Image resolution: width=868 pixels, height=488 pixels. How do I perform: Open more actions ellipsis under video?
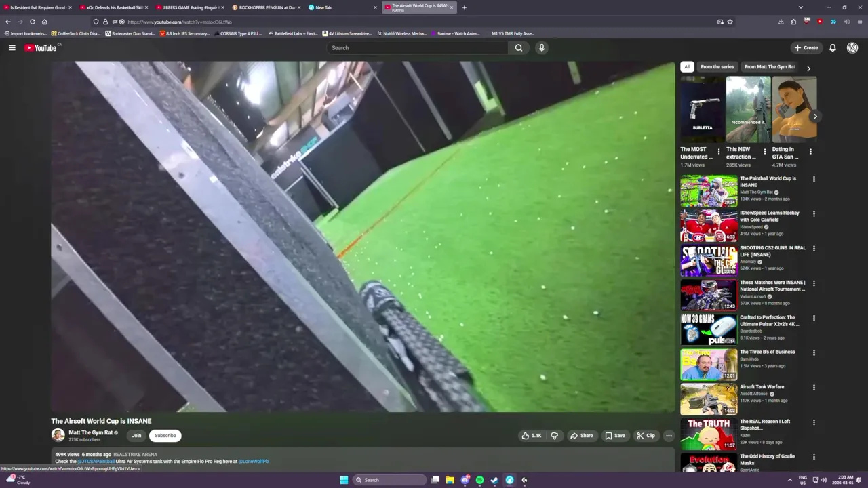669,436
